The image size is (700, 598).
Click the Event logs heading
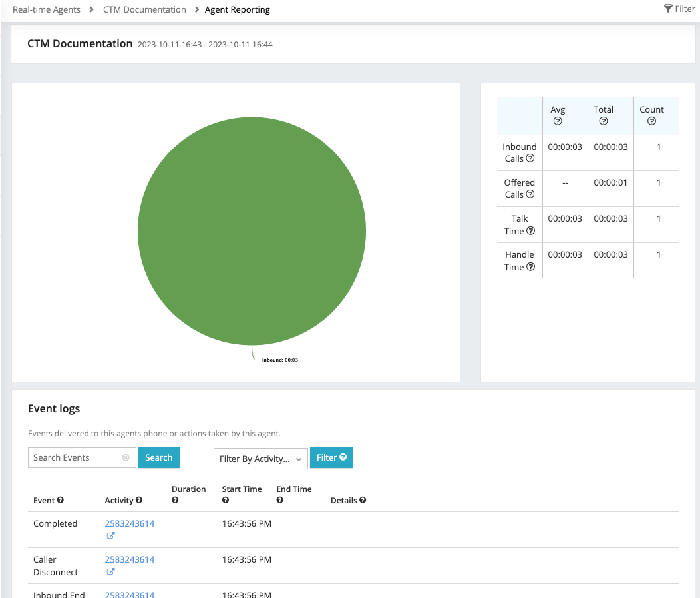[54, 408]
